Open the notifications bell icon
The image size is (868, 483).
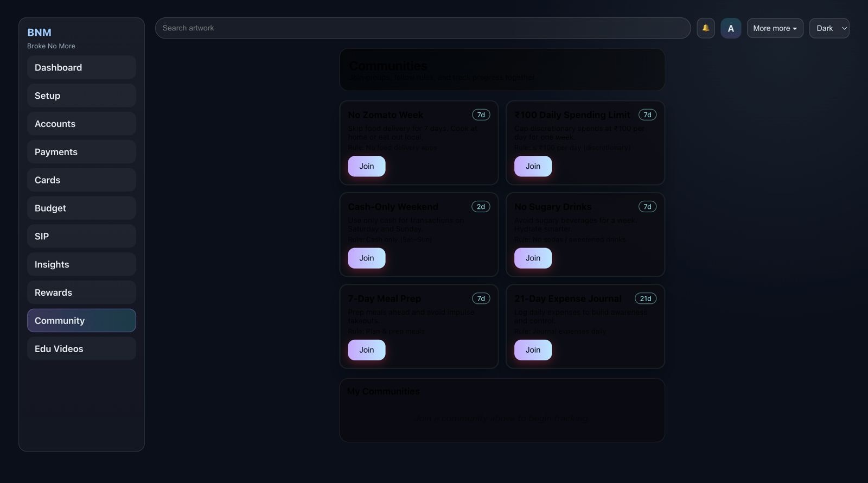pyautogui.click(x=705, y=28)
